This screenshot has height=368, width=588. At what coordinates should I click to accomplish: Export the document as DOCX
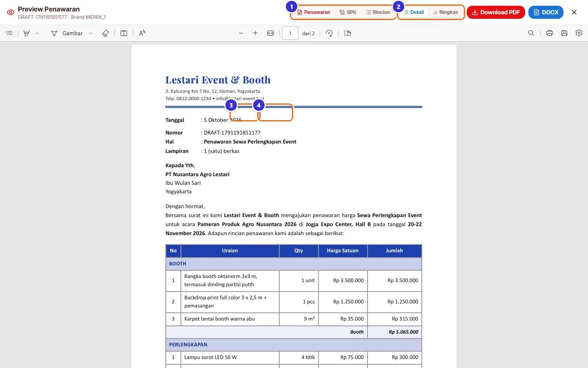tap(546, 12)
